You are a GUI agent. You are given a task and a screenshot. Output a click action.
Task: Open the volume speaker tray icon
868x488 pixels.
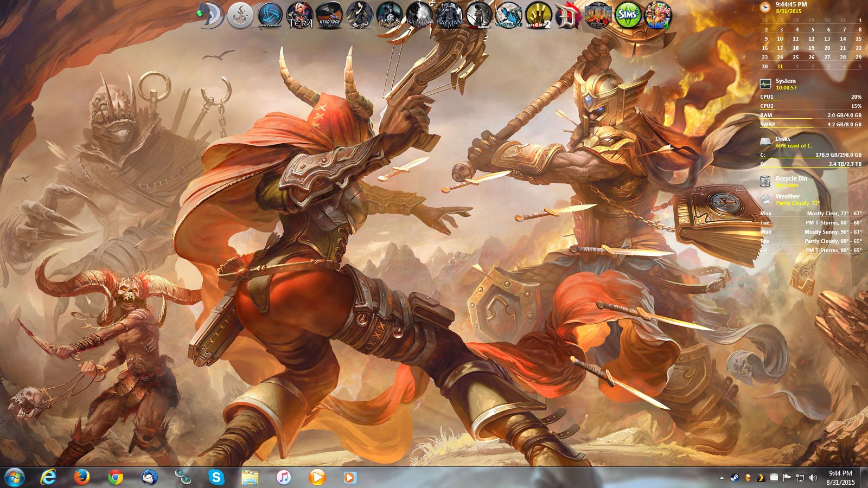coord(813,478)
